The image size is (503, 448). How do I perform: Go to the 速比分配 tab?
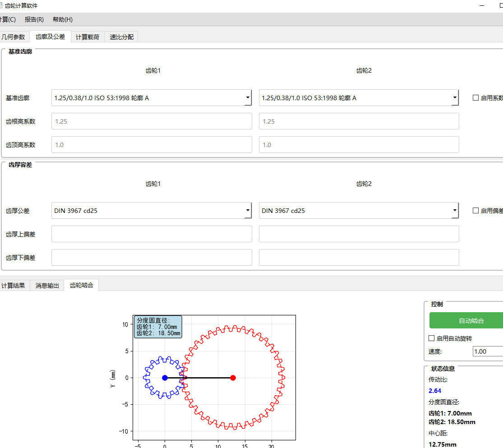coord(121,37)
